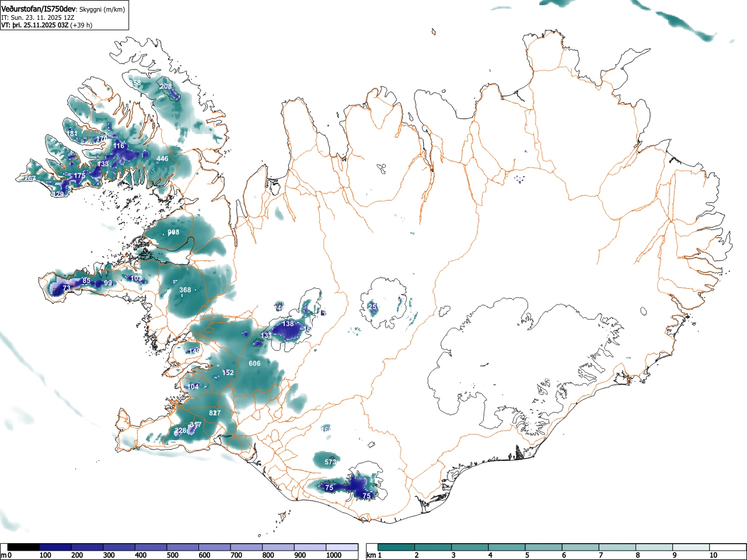The width and height of the screenshot is (747, 560).
Task: Click the 73 visibility value on the map
Action: (67, 288)
